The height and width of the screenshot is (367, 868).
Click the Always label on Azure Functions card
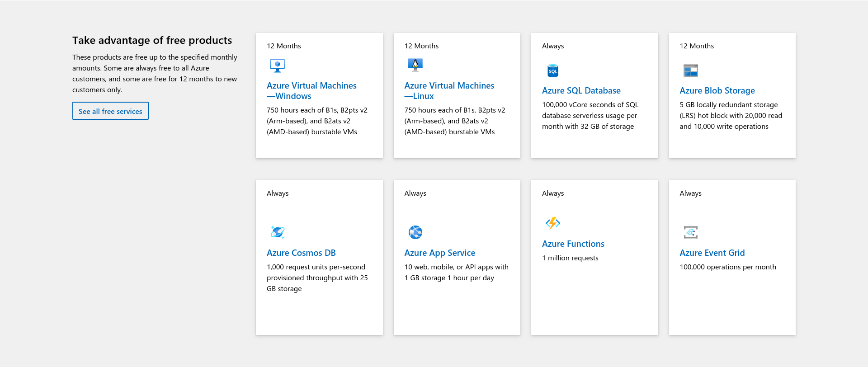(x=553, y=193)
